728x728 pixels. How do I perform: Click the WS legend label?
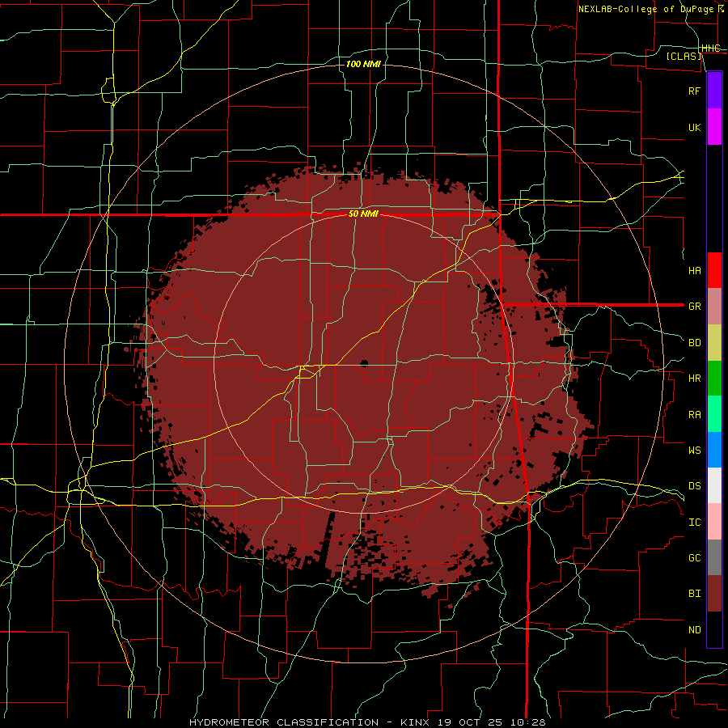click(694, 450)
